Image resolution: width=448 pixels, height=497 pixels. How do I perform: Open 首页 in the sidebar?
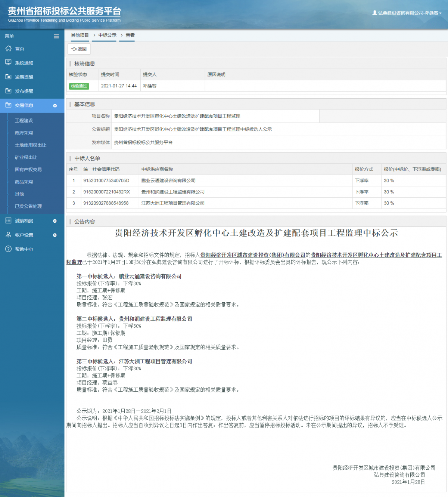(x=20, y=49)
